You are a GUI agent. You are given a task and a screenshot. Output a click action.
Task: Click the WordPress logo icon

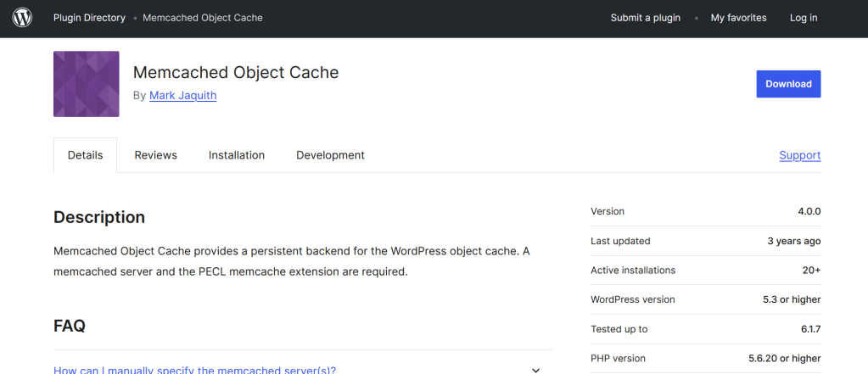tap(22, 18)
